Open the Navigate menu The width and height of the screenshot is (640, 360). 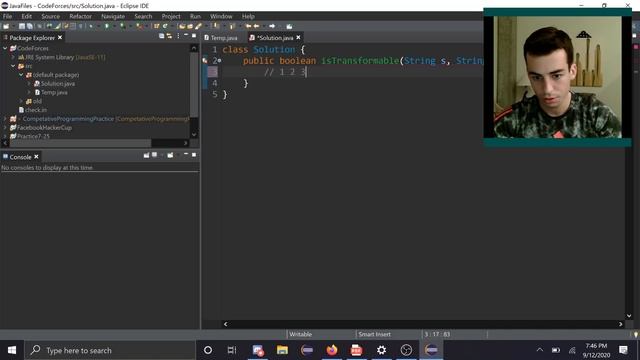(113, 16)
